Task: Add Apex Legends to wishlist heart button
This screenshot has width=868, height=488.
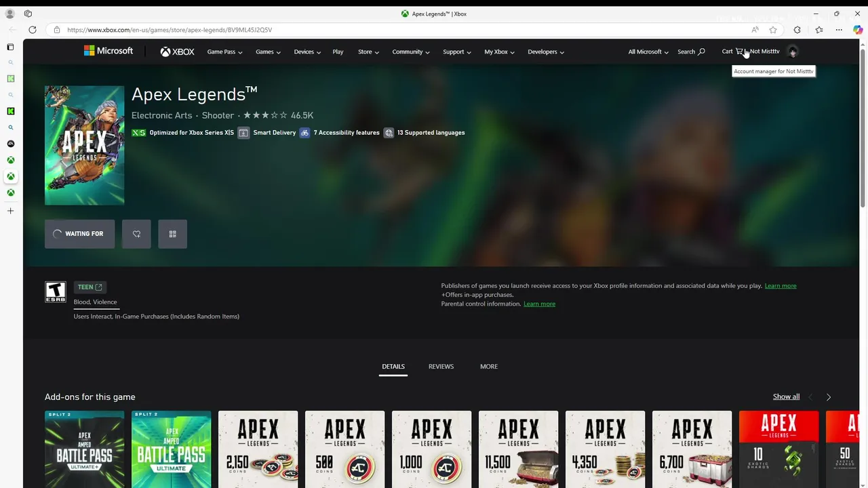Action: (136, 234)
